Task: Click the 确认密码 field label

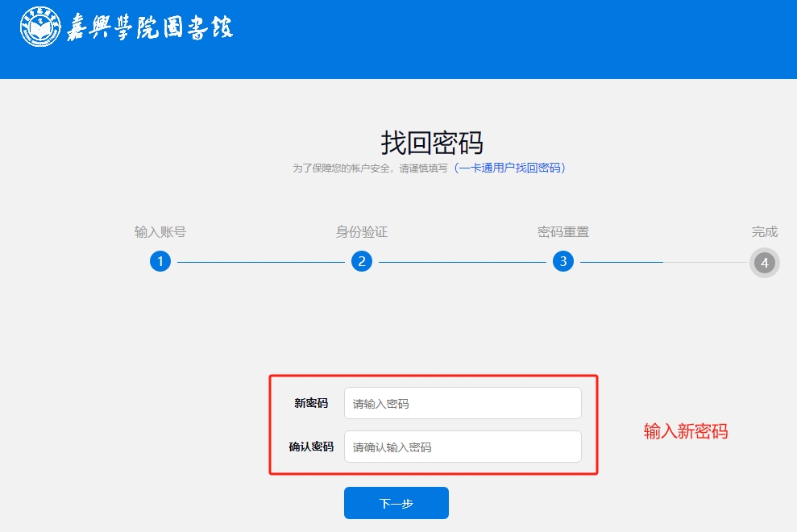Action: pos(311,447)
